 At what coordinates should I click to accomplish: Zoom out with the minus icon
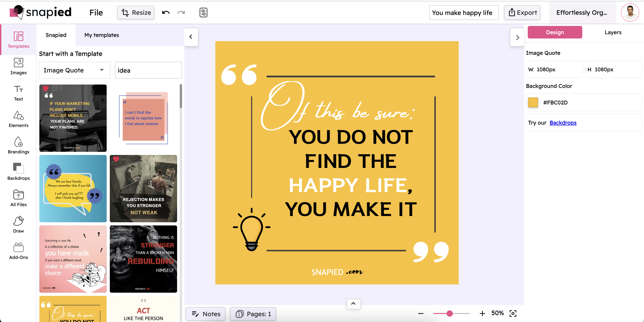point(421,314)
